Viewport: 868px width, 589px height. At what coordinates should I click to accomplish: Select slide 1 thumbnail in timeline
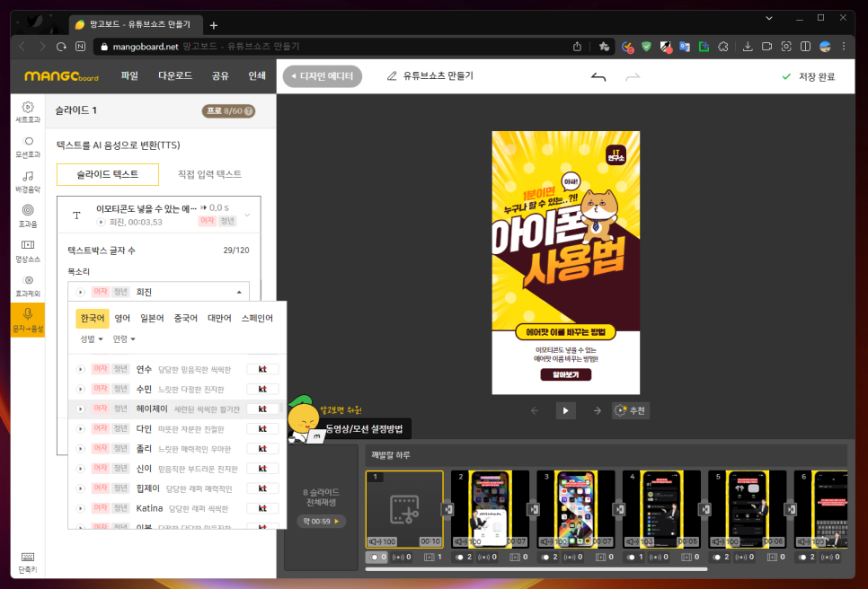pos(404,509)
